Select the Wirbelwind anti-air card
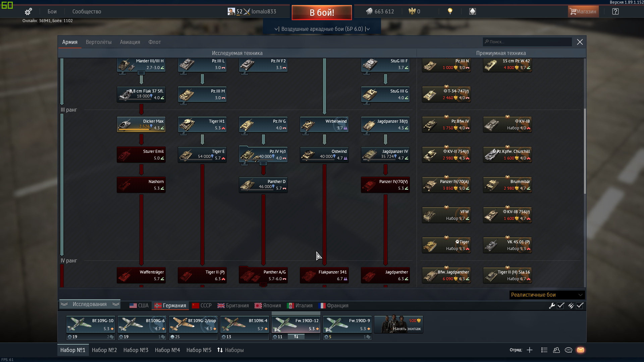Image resolution: width=644 pixels, height=362 pixels. pos(324,124)
